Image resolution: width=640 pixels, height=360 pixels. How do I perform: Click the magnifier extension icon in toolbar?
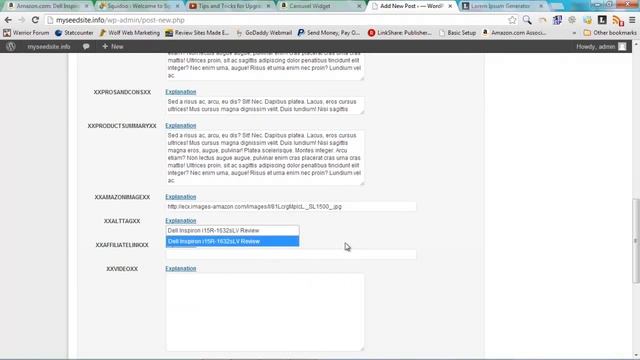coord(527,20)
